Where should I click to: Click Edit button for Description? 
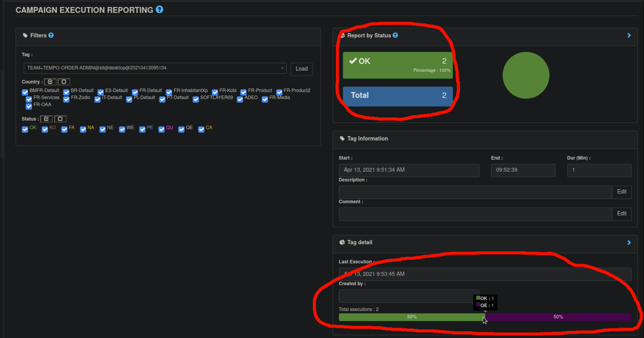tap(622, 192)
